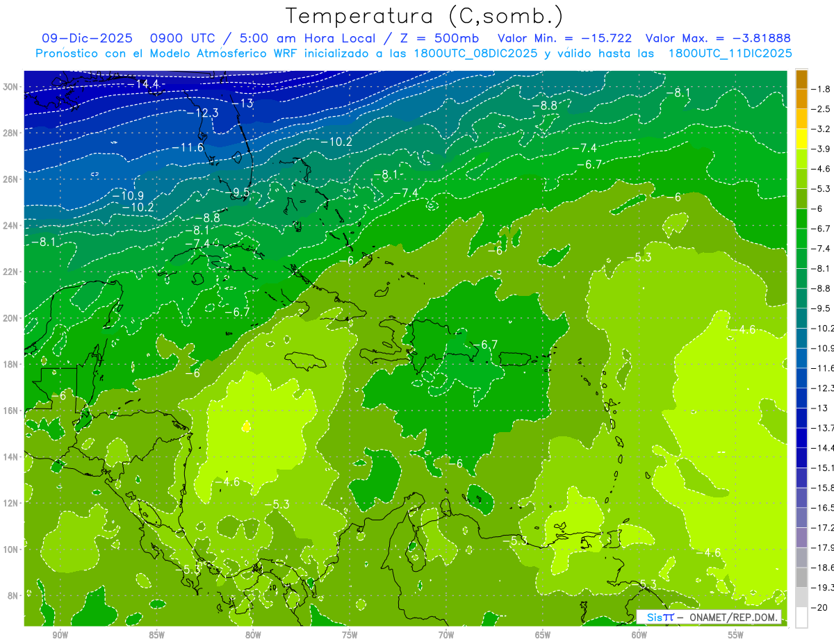Click the "65W" longitude label

[x=543, y=635]
